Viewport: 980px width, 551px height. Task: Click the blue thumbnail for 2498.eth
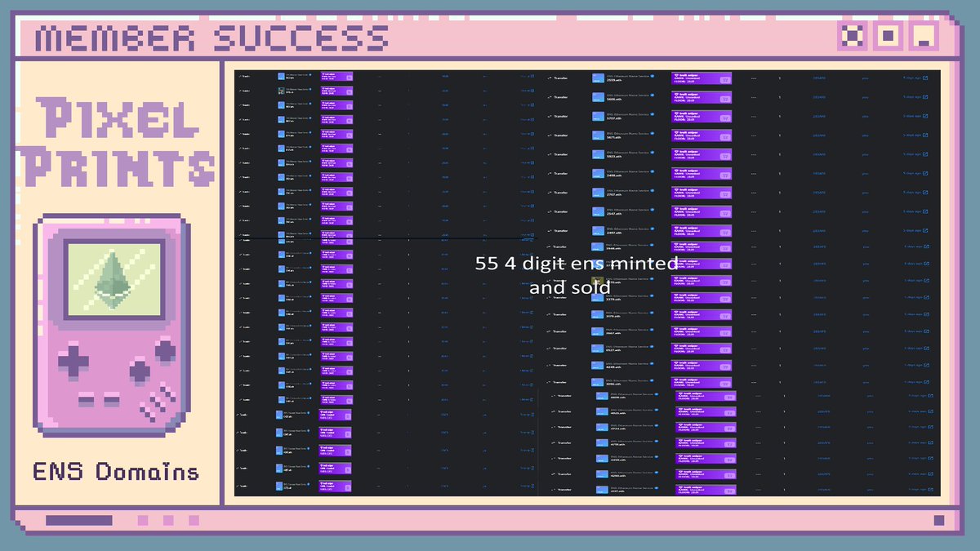(x=598, y=173)
